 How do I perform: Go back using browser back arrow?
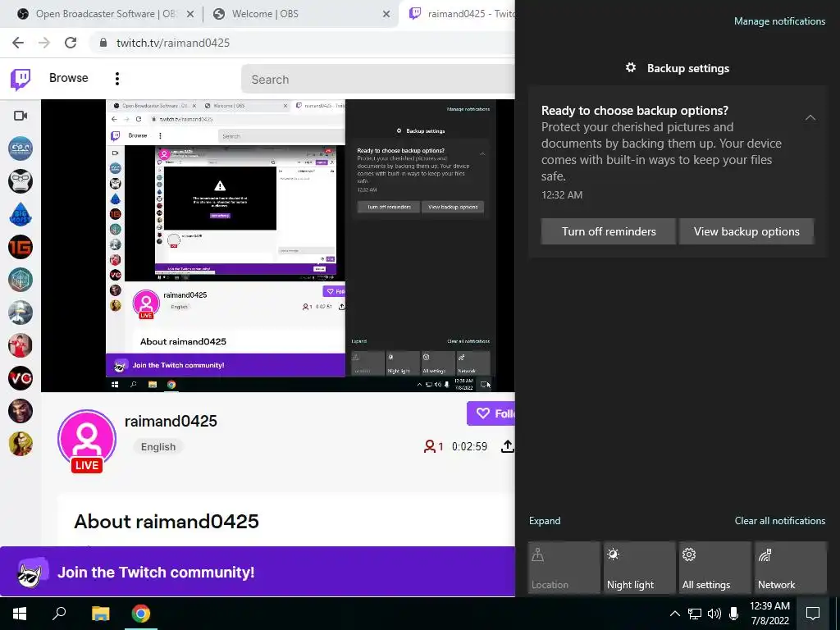[x=18, y=43]
